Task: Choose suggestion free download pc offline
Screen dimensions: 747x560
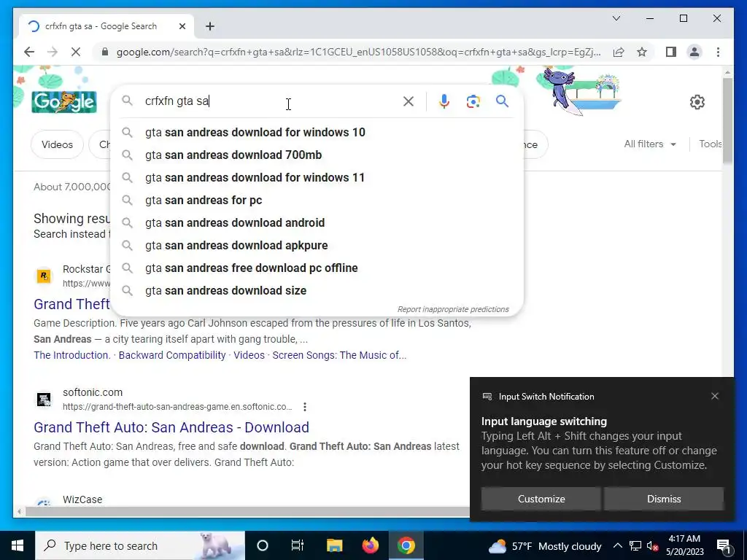Action: [317, 268]
